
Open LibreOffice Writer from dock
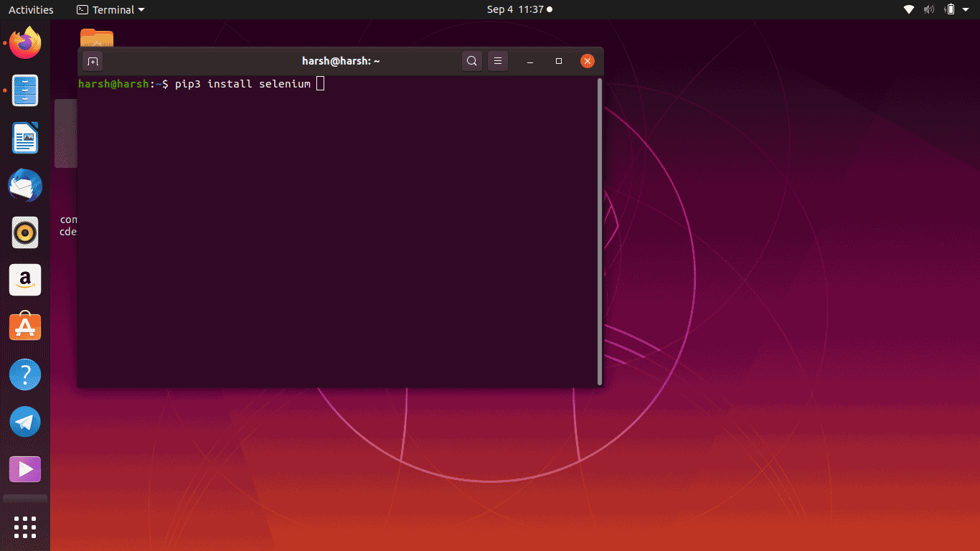[x=25, y=138]
